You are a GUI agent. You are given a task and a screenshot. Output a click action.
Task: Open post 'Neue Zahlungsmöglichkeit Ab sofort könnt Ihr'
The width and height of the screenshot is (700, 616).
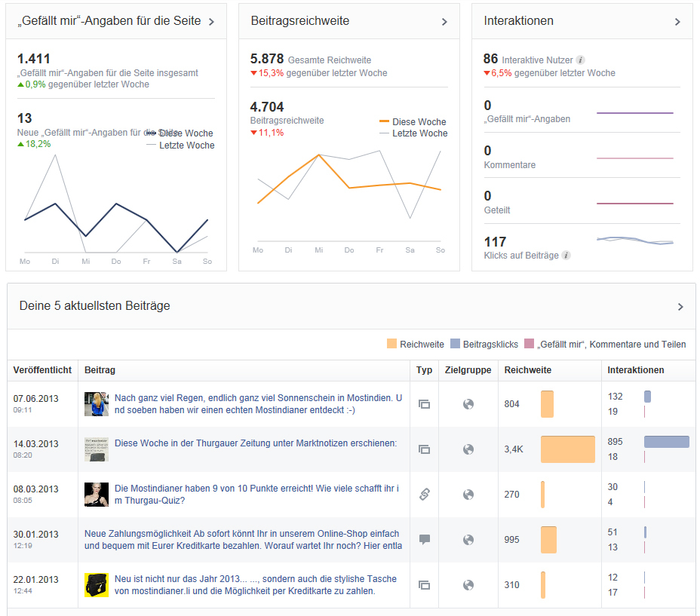(244, 540)
